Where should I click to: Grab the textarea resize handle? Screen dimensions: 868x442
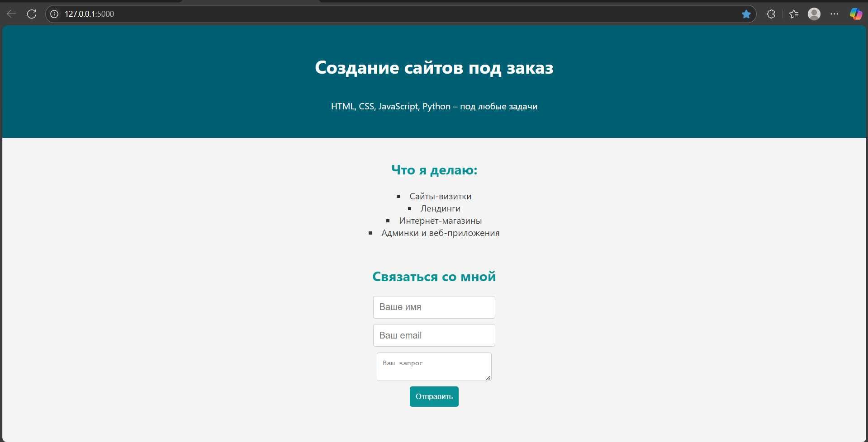pyautogui.click(x=488, y=378)
